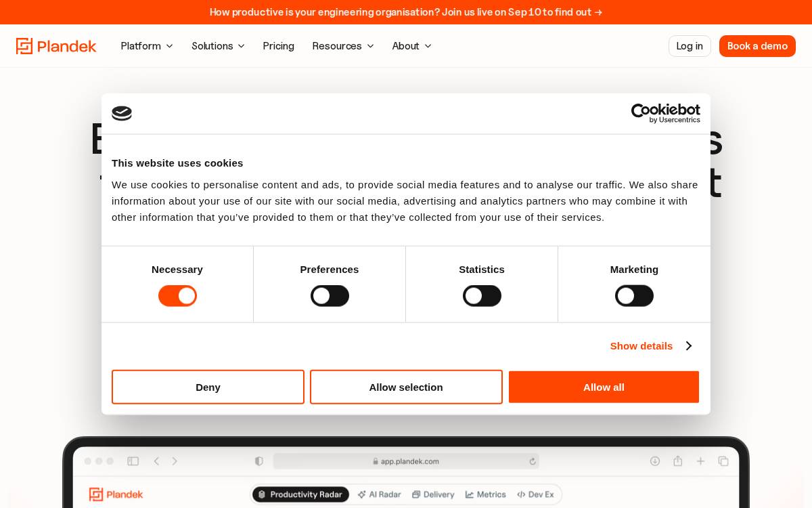Click the Necessary category label

coord(177,270)
